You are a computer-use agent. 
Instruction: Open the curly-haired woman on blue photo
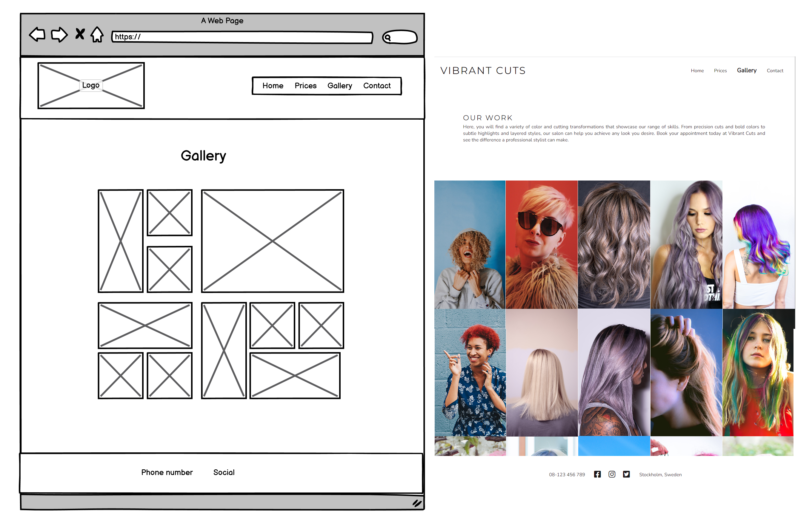tap(469, 245)
